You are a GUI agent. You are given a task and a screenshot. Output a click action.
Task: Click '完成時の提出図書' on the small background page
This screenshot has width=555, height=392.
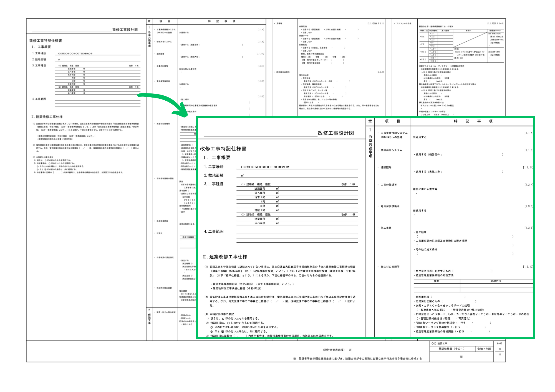(164, 288)
